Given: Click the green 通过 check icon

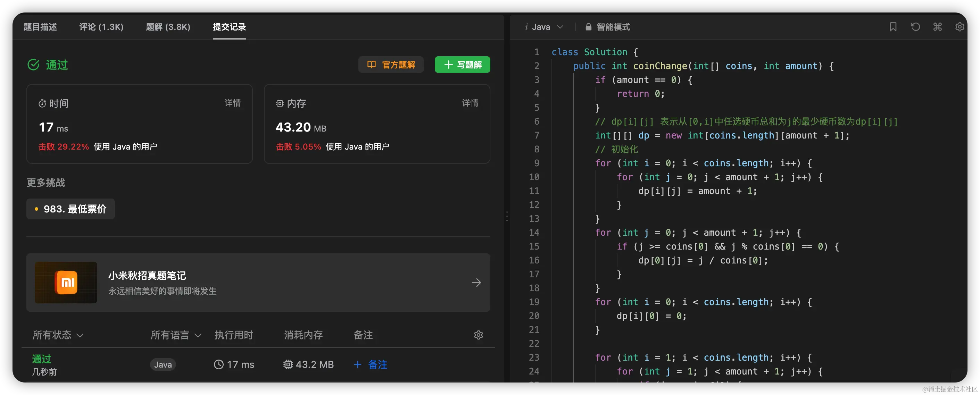Looking at the screenshot, I should 33,65.
